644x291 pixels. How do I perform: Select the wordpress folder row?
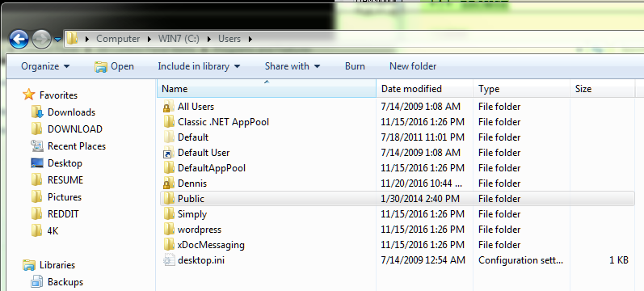pos(397,230)
